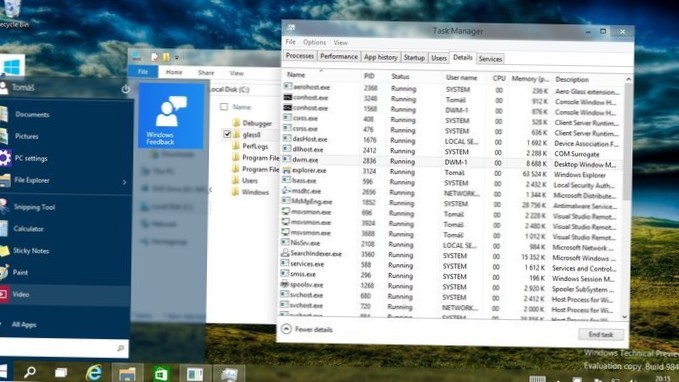The image size is (679, 382).
Task: Sort processes by CPU column header
Action: click(499, 78)
